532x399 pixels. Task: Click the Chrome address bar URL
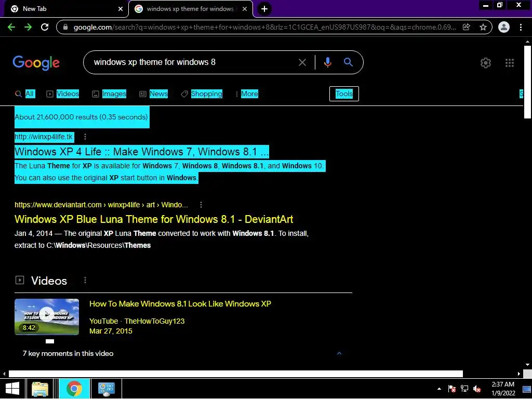click(x=264, y=27)
